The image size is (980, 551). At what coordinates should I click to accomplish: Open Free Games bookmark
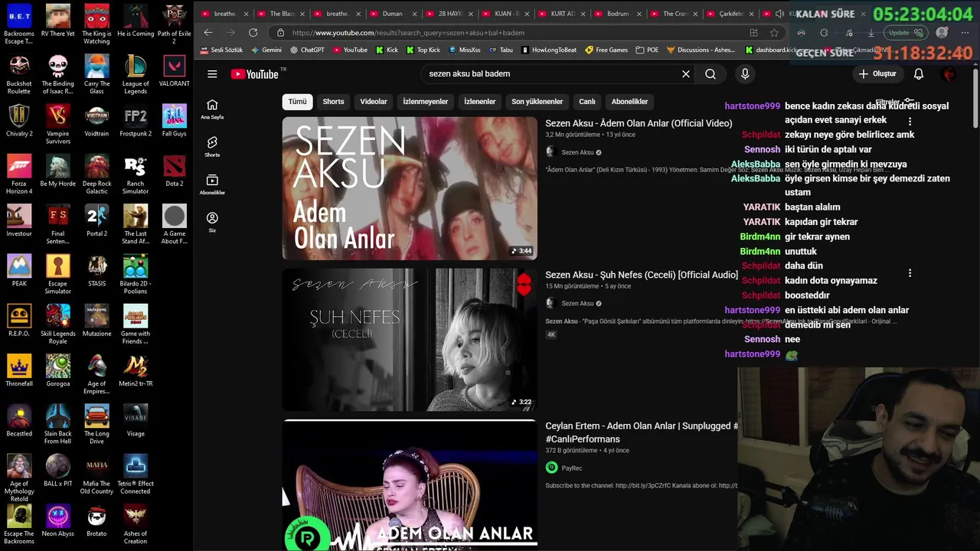(606, 50)
